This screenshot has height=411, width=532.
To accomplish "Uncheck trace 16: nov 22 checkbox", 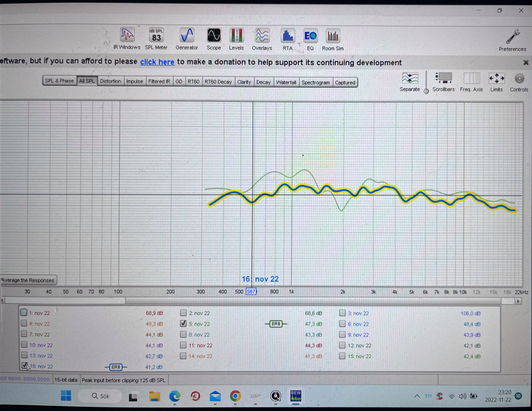I will coord(24,366).
